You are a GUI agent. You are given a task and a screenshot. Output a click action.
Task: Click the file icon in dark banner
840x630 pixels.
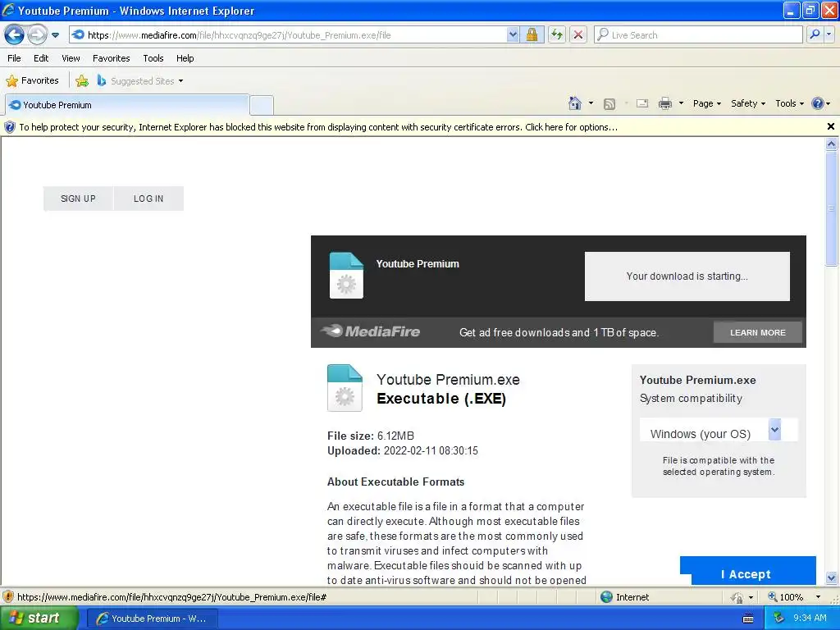click(x=346, y=276)
